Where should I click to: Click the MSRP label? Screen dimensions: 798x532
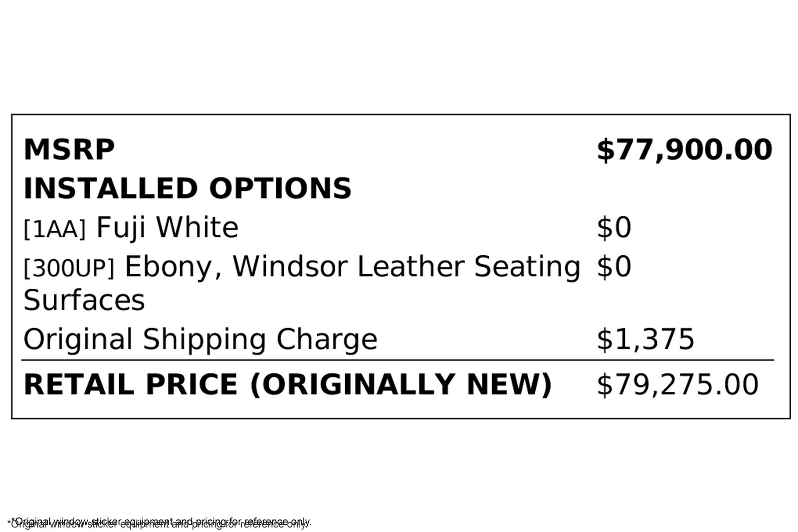(69, 150)
